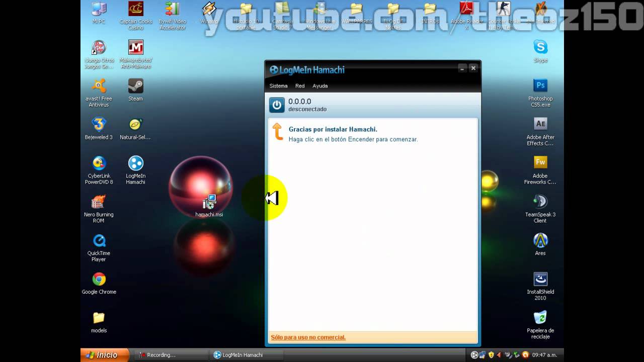Open the Juega Otros Juegos shortcut
The height and width of the screenshot is (362, 644).
[x=99, y=54]
